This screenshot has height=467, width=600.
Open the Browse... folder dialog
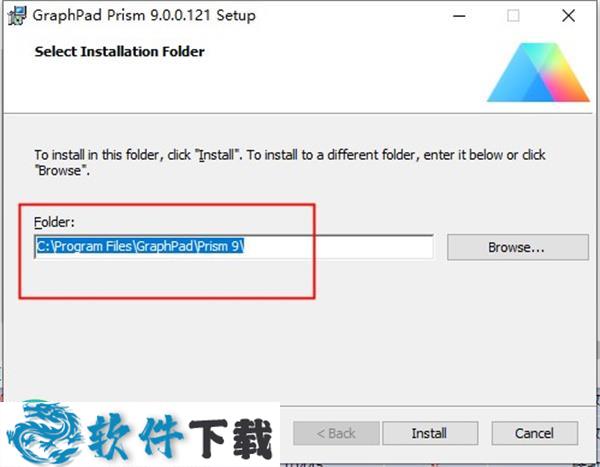click(517, 247)
